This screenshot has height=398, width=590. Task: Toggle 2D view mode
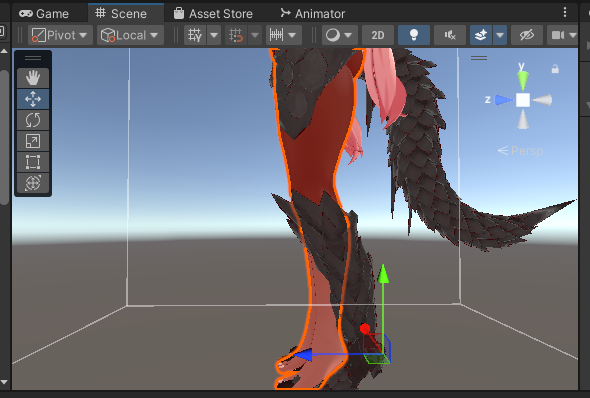pos(378,35)
